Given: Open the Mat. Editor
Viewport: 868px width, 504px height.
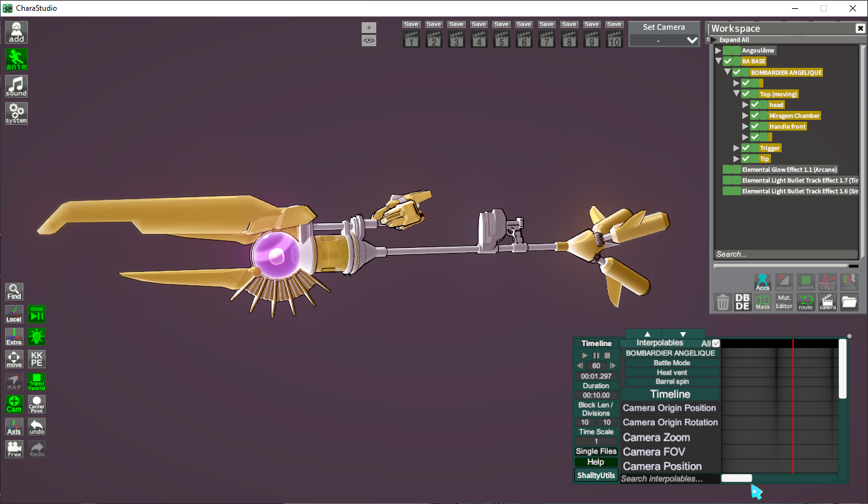Looking at the screenshot, I should coord(784,302).
